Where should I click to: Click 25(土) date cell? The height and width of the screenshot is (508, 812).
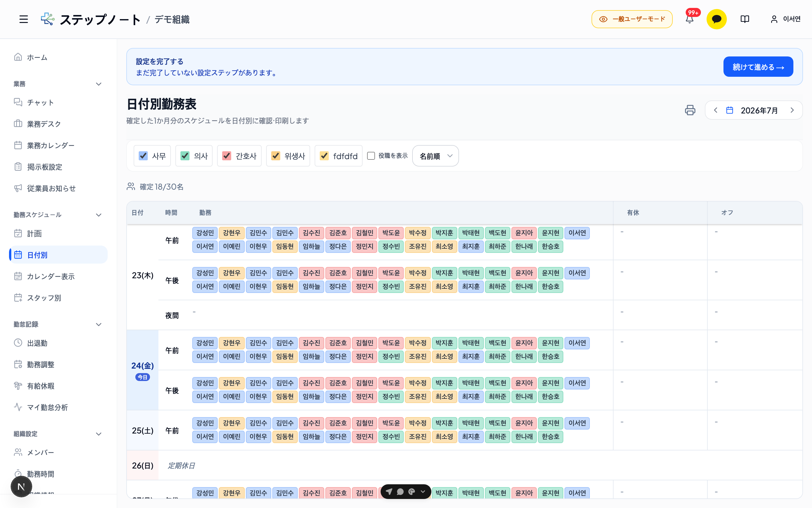pos(143,431)
